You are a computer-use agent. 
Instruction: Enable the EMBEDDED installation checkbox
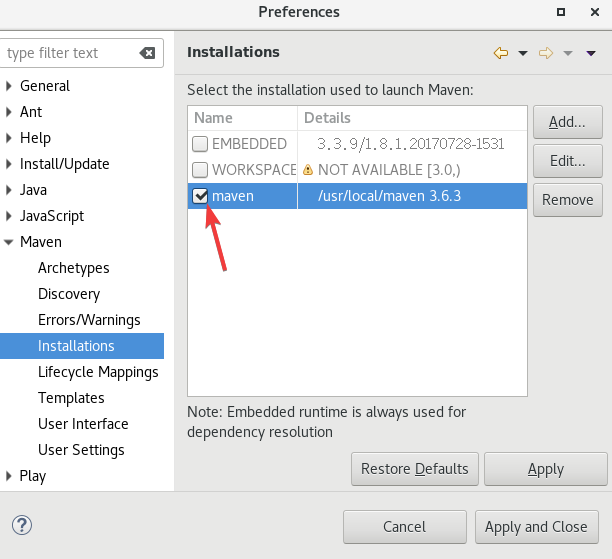coord(200,144)
